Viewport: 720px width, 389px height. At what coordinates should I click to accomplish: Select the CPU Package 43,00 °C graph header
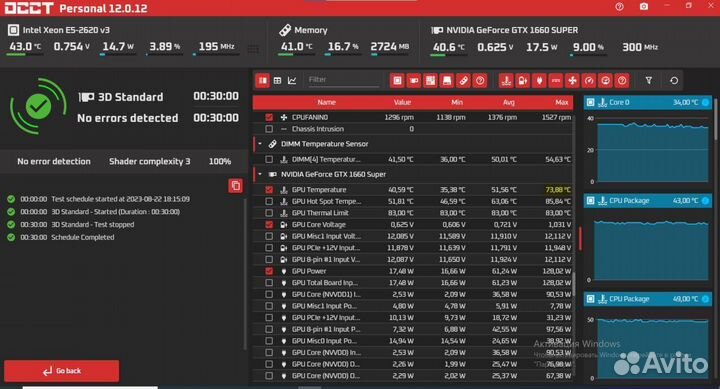pos(648,200)
